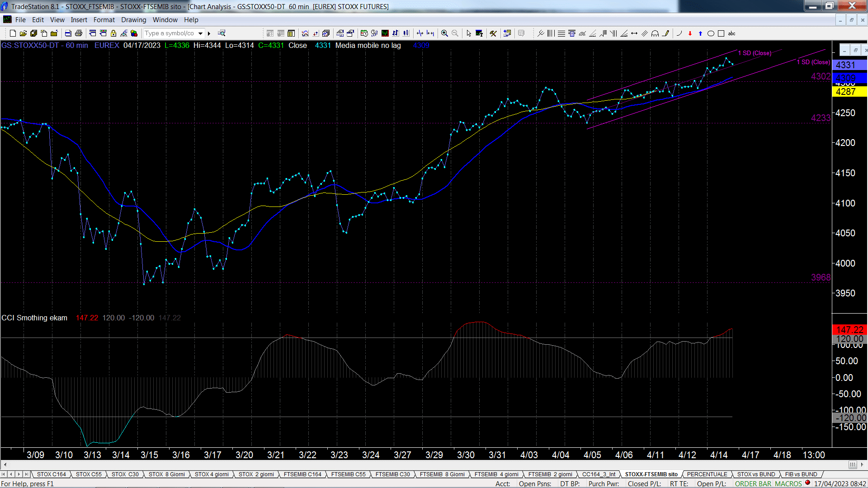Click the horizontal scrollbar left arrow
Viewport: 868px width, 488px height.
tap(5, 465)
